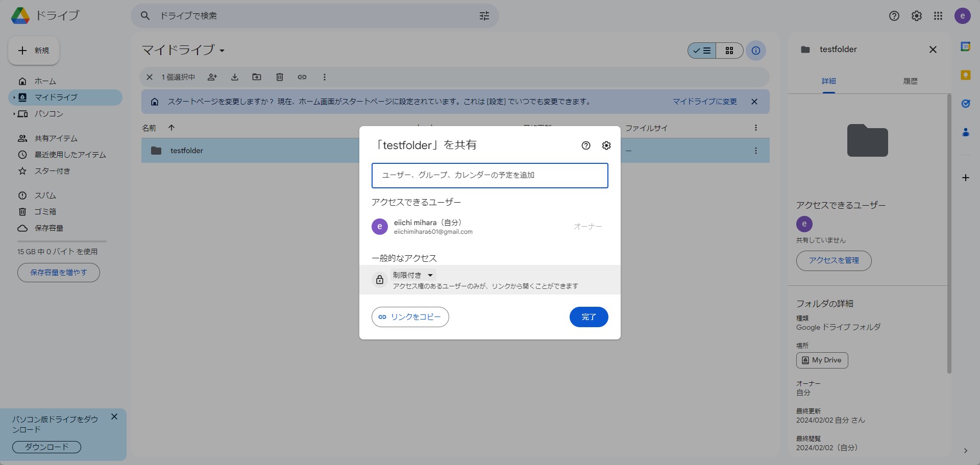
Task: Click the マイドライブに変更 link
Action: (704, 102)
